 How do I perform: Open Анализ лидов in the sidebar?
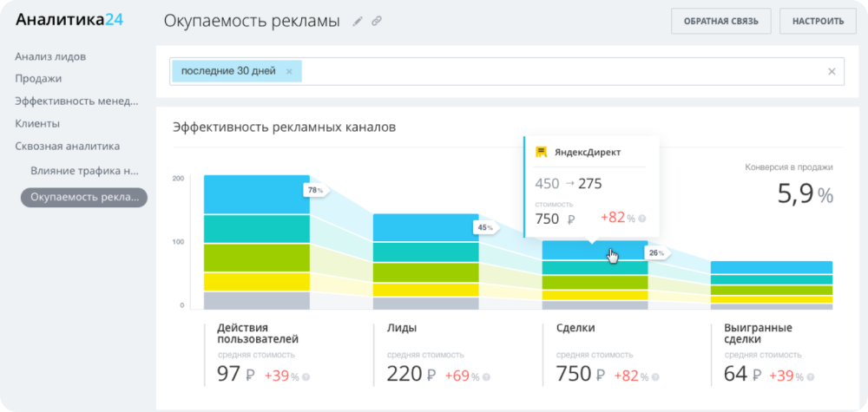tap(50, 56)
